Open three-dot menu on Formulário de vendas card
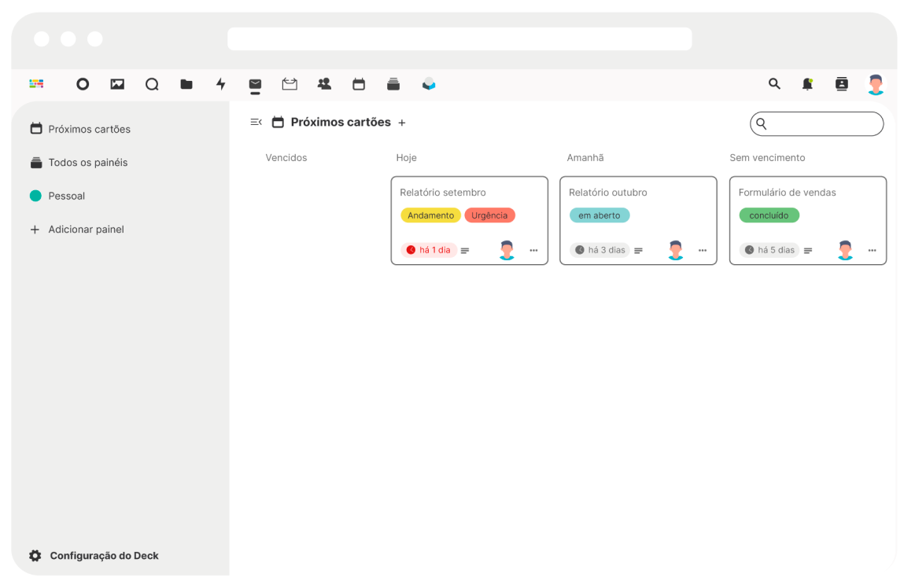This screenshot has width=915, height=588. click(872, 251)
